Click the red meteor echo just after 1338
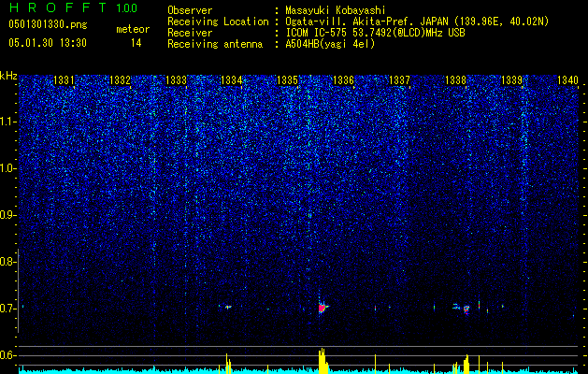This screenshot has width=588, height=374. coord(466,309)
